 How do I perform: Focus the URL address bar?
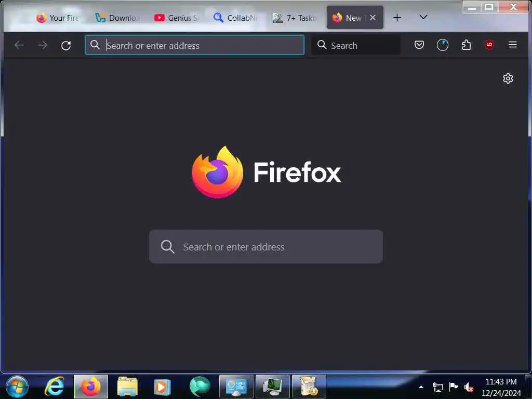click(x=194, y=45)
